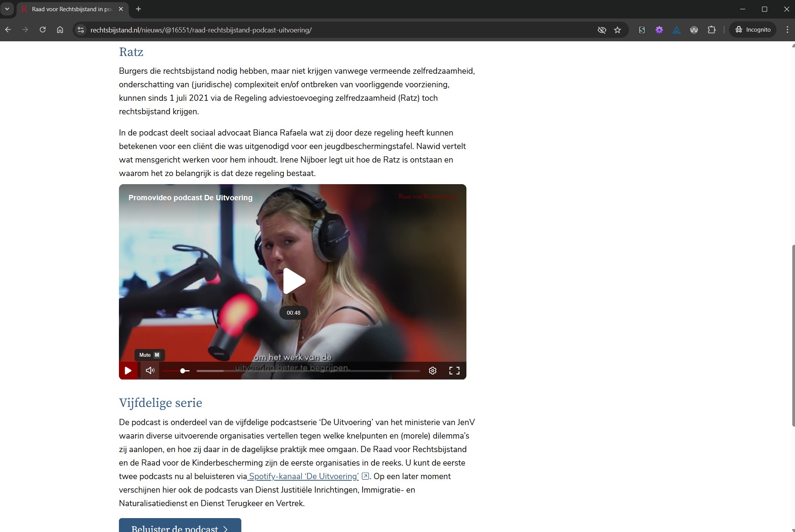Viewport: 795px width, 532px height.
Task: Click the third-party cookies blocked eye icon
Action: tap(602, 30)
